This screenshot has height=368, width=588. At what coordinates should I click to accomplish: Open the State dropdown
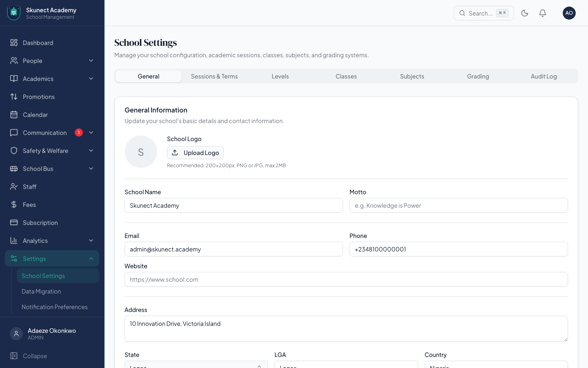pos(196,365)
